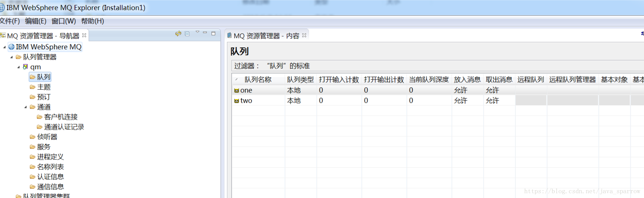The width and height of the screenshot is (644, 198).
Task: Switch to the MQ 资源管理器 - 内容 tab
Action: (266, 36)
